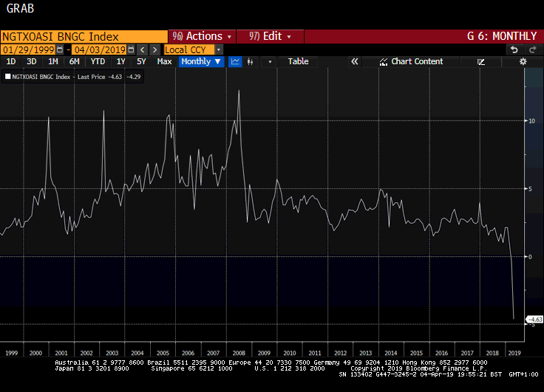Switch to Table view
The width and height of the screenshot is (544, 392).
(x=298, y=62)
